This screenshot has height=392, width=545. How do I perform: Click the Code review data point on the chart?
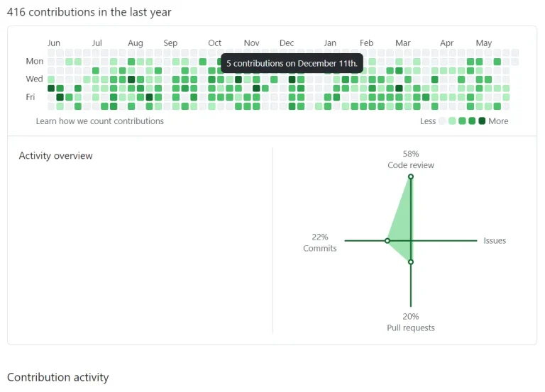(x=411, y=177)
